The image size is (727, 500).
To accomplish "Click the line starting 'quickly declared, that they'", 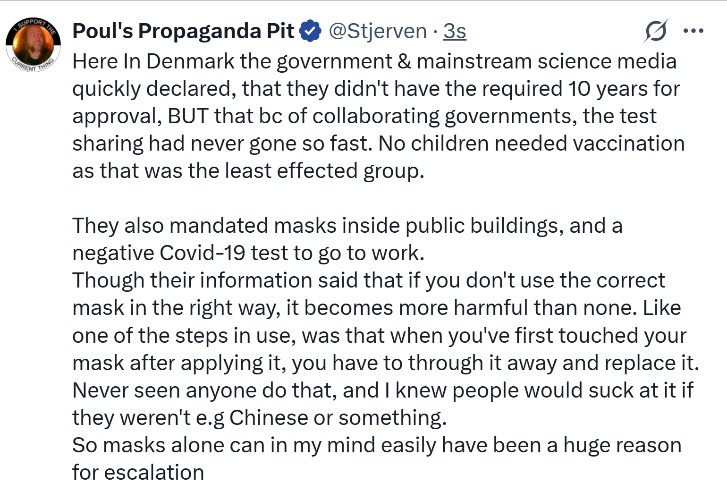I will pyautogui.click(x=376, y=89).
